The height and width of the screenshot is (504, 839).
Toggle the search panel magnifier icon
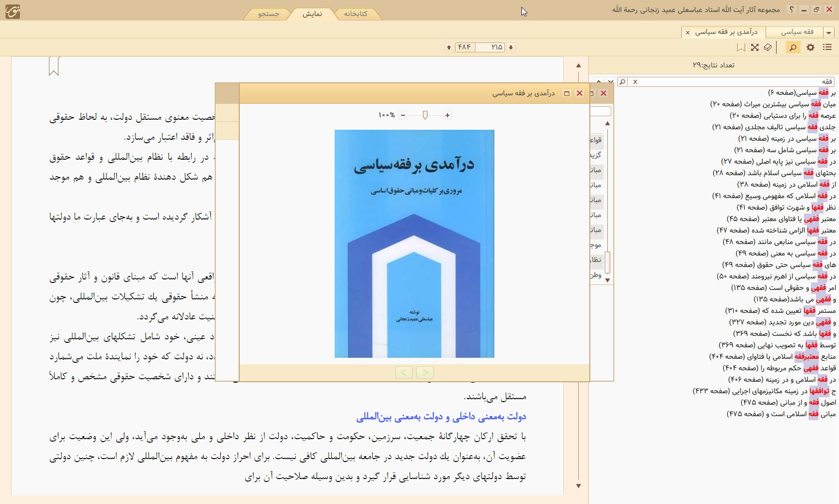[x=793, y=47]
